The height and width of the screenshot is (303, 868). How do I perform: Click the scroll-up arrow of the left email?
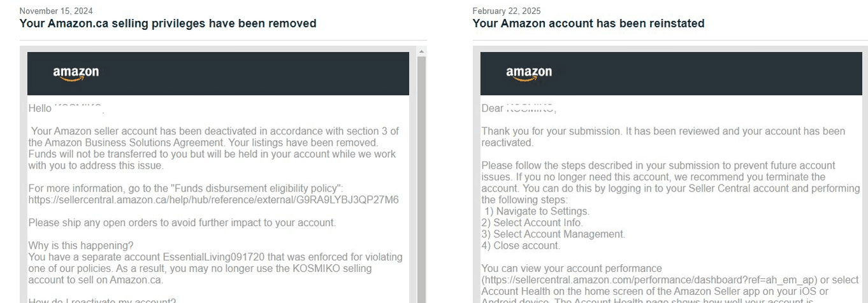pos(421,52)
